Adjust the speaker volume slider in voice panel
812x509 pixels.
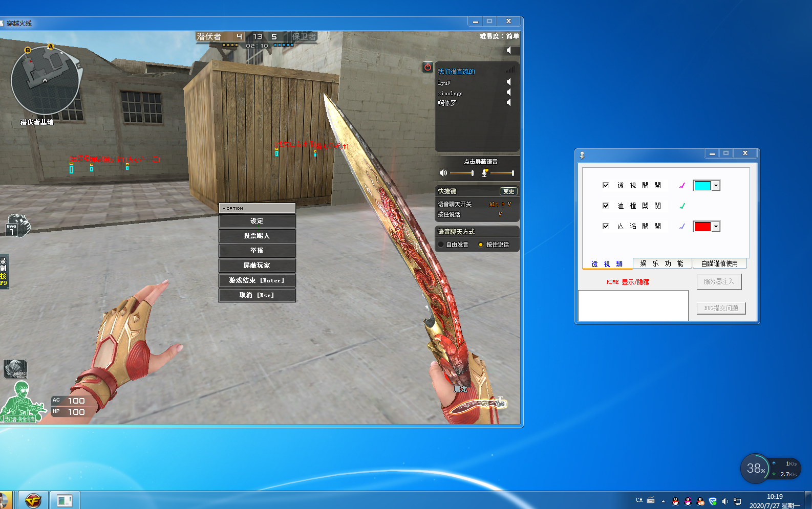click(461, 173)
